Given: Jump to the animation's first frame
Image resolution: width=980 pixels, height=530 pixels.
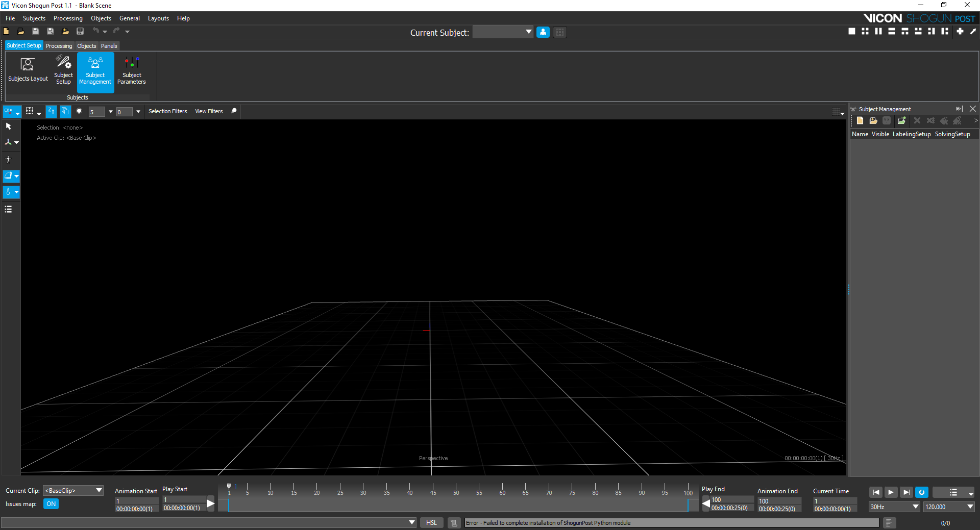Looking at the screenshot, I should pyautogui.click(x=876, y=492).
